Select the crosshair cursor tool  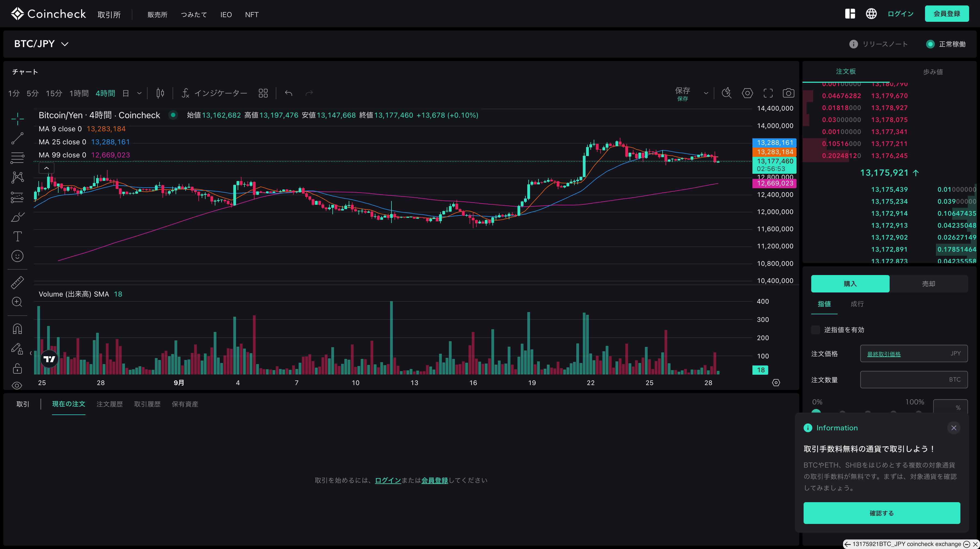coord(17,119)
